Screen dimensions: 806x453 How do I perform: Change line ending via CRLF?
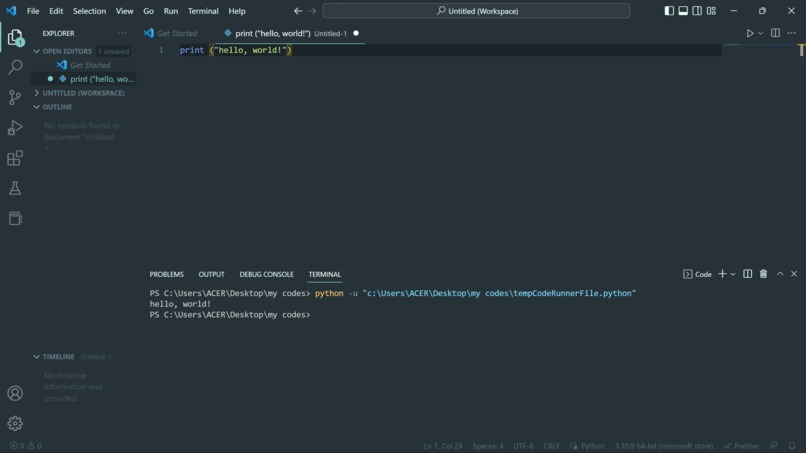click(552, 446)
